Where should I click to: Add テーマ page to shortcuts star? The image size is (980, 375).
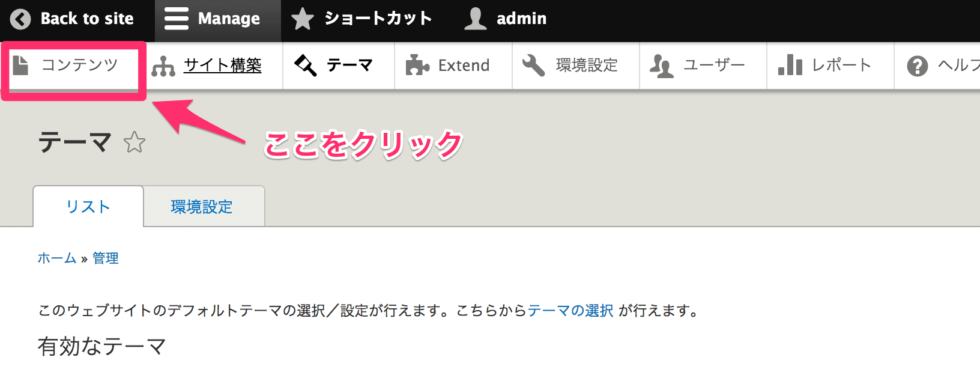[135, 142]
